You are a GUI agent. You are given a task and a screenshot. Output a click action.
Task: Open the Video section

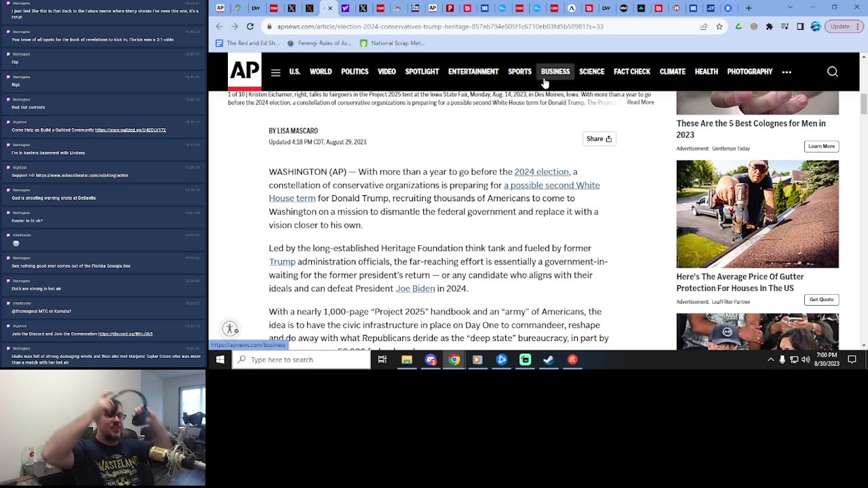click(387, 72)
